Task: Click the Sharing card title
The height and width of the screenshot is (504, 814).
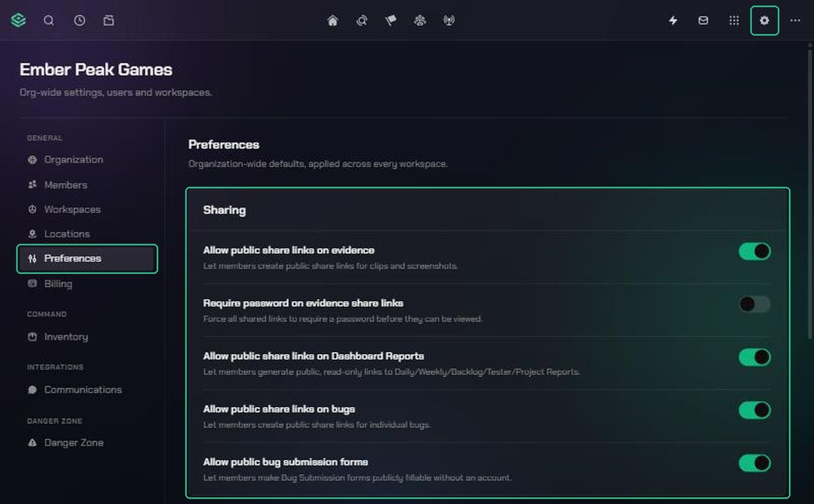Action: 225,210
